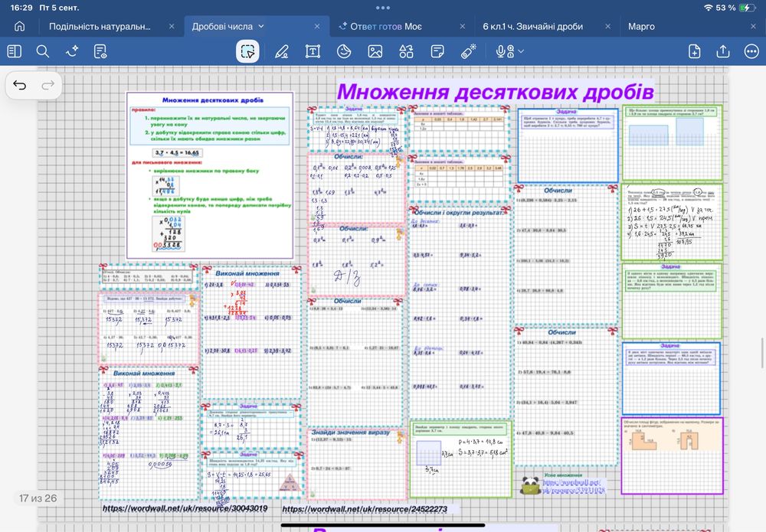Tap the page indicator 17 из 26
The width and height of the screenshot is (766, 532).
point(38,498)
